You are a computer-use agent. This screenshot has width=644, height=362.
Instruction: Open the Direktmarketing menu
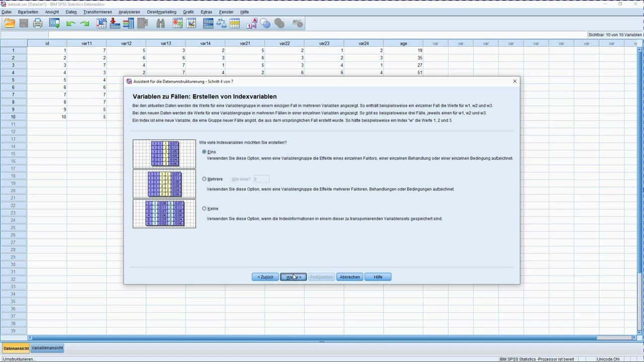pyautogui.click(x=162, y=12)
